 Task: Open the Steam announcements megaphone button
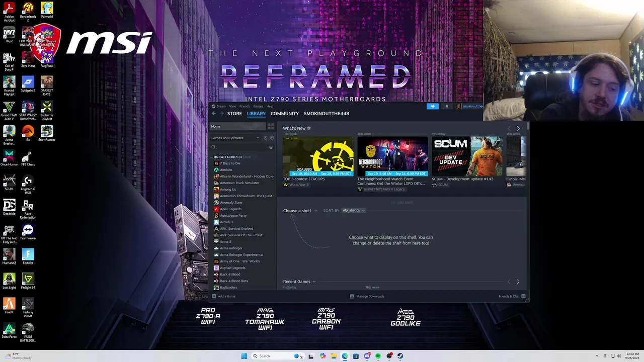tap(433, 107)
